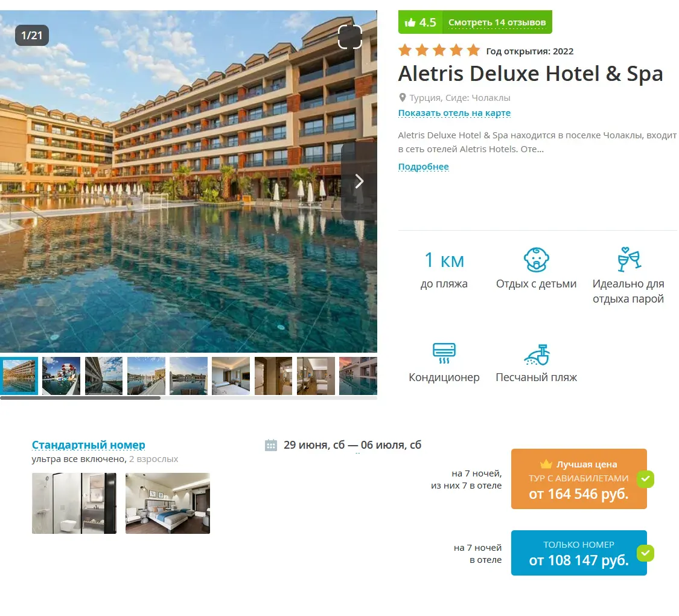Open the calendar icon beside the dates
Screen dimensions: 679x616
[270, 445]
